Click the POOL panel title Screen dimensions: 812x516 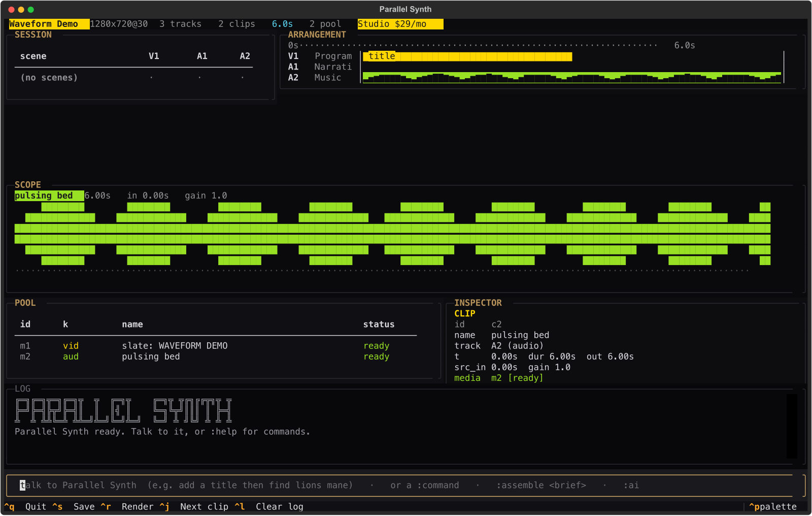[25, 303]
